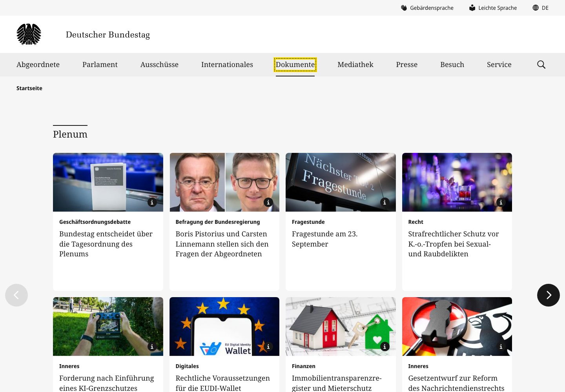Open the Besuch menu
Viewport: 565px width, 392px height.
[x=452, y=65]
